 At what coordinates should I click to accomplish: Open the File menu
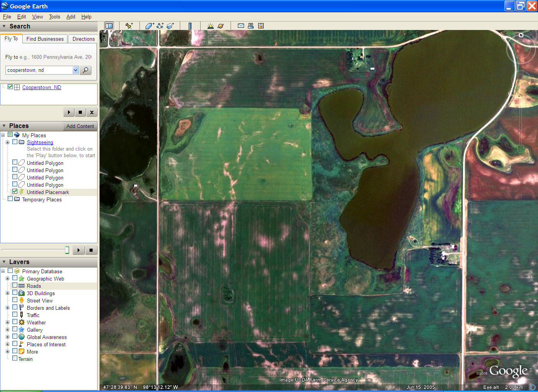point(7,17)
